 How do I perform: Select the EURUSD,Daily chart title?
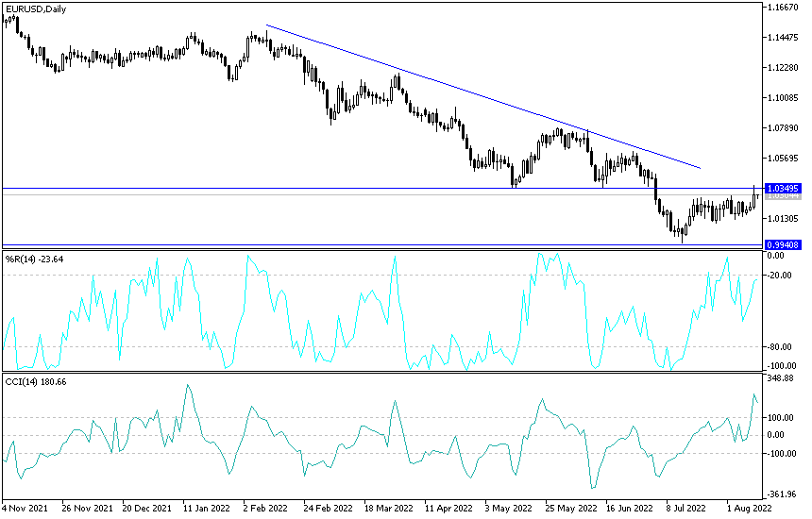[x=36, y=8]
